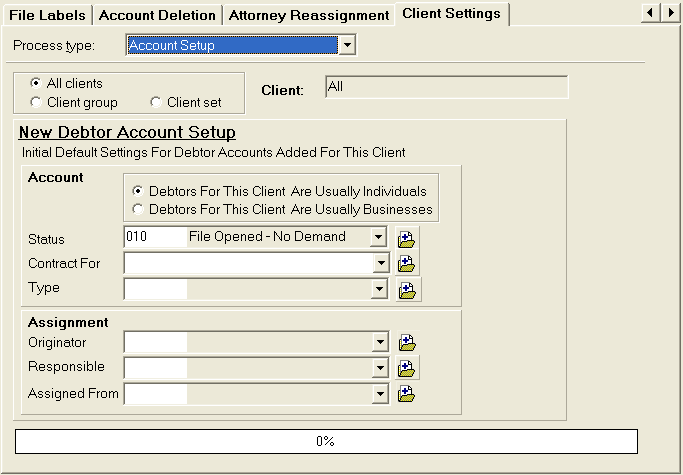Image resolution: width=683 pixels, height=475 pixels.
Task: Select the Client set radio button
Action: pos(156,102)
